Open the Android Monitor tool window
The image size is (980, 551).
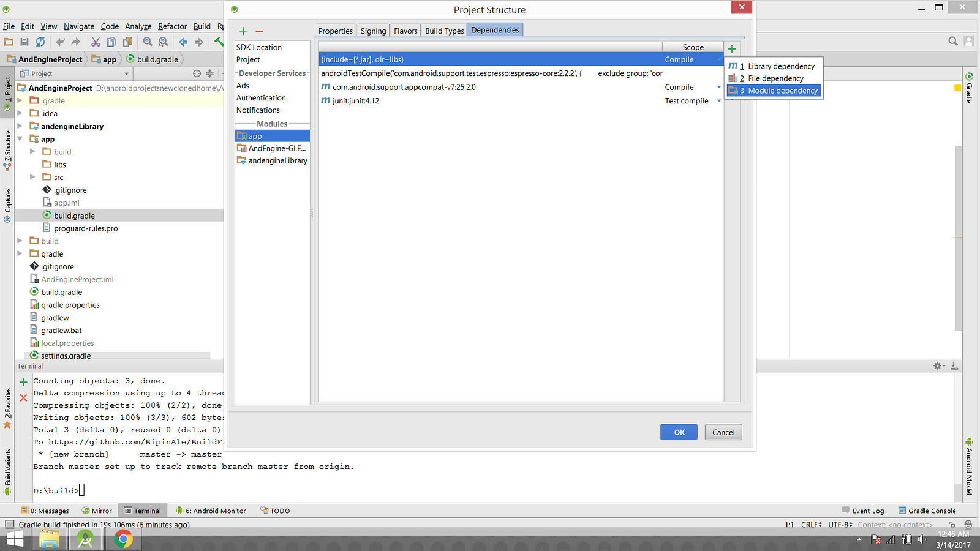tap(211, 511)
